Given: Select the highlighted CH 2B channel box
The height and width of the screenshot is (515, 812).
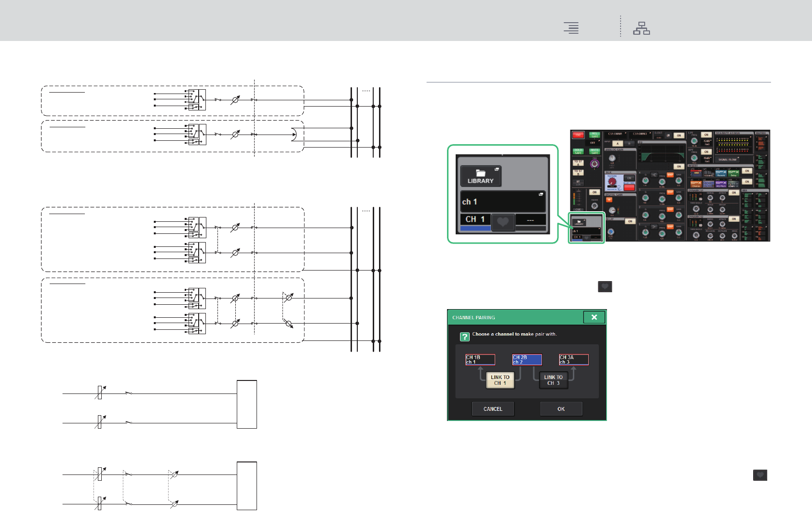Looking at the screenshot, I should 527,360.
